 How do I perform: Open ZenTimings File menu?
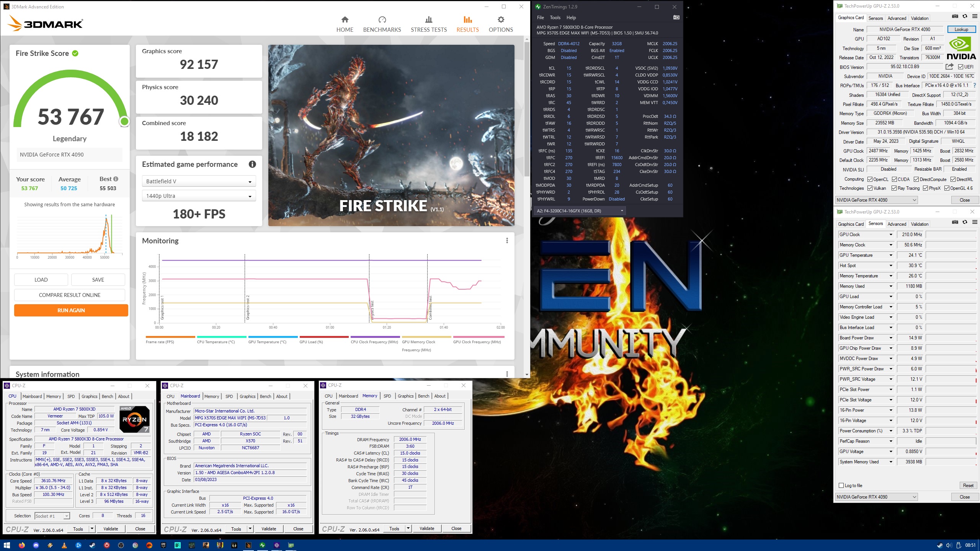pos(540,18)
